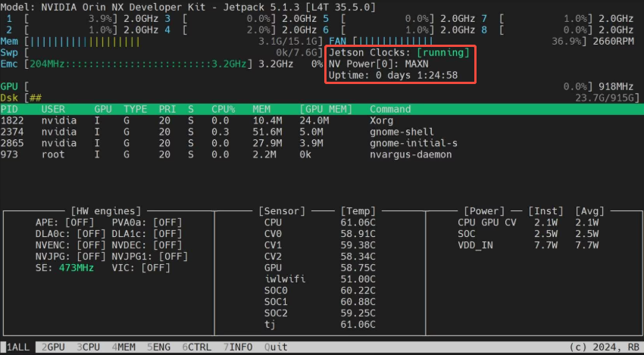The height and width of the screenshot is (355, 644).
Task: Switch to the 1ALL tab
Action: tap(18, 347)
